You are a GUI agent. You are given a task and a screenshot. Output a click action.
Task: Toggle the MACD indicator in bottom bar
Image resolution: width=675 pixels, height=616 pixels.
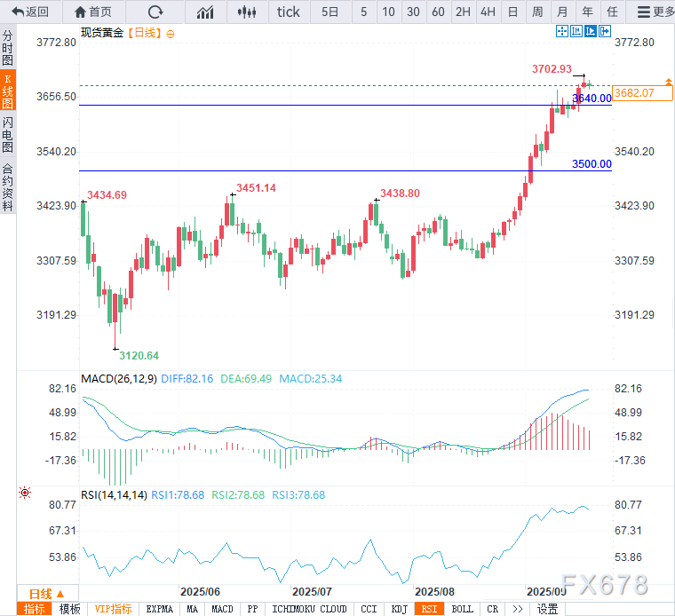point(222,609)
